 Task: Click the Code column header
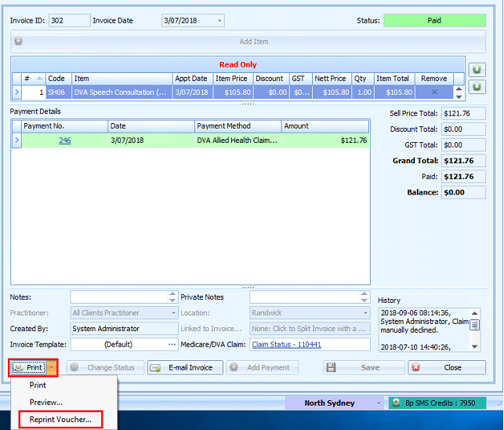(59, 78)
